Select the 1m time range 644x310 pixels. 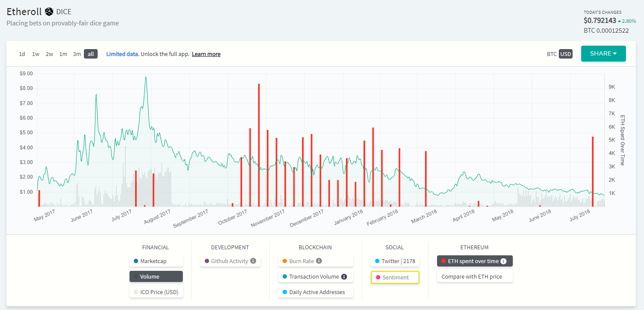click(x=63, y=54)
